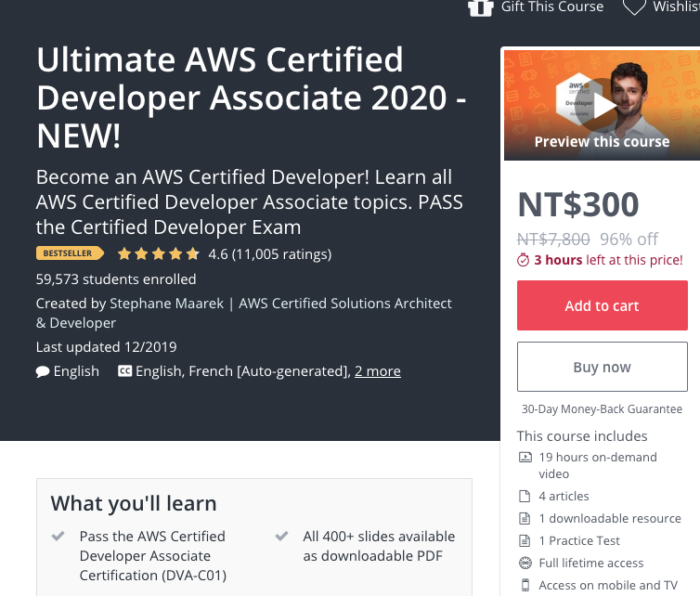700x596 pixels.
Task: Add the course to cart
Action: (602, 305)
